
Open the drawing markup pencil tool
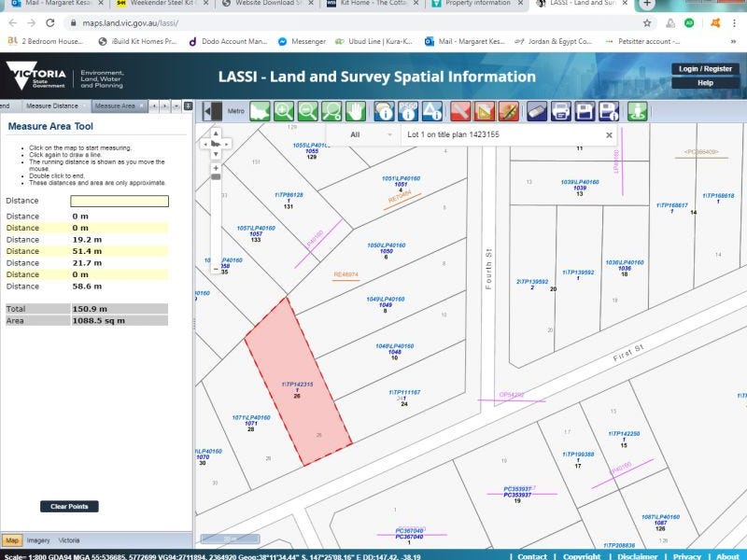click(508, 111)
